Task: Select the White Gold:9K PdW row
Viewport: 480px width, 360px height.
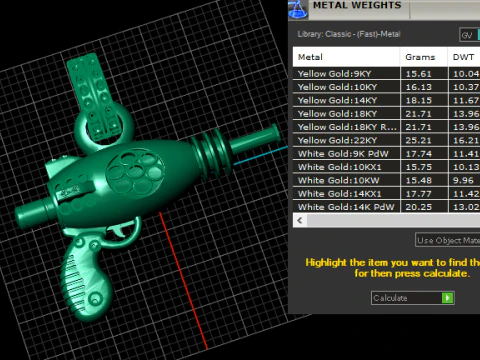Action: [386, 154]
